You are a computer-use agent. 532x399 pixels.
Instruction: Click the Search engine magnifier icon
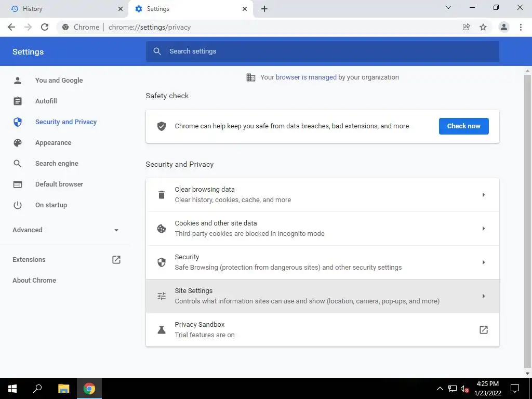(18, 164)
